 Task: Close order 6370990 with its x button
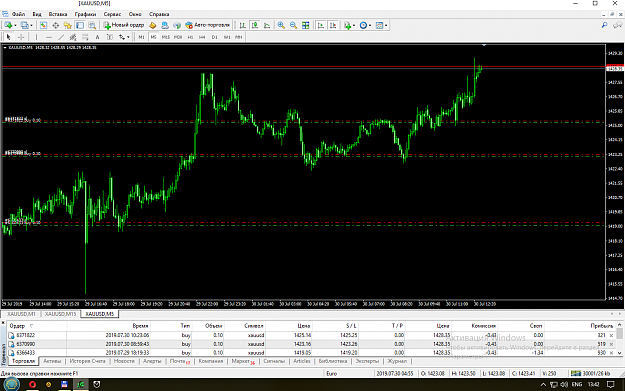pyautogui.click(x=611, y=344)
